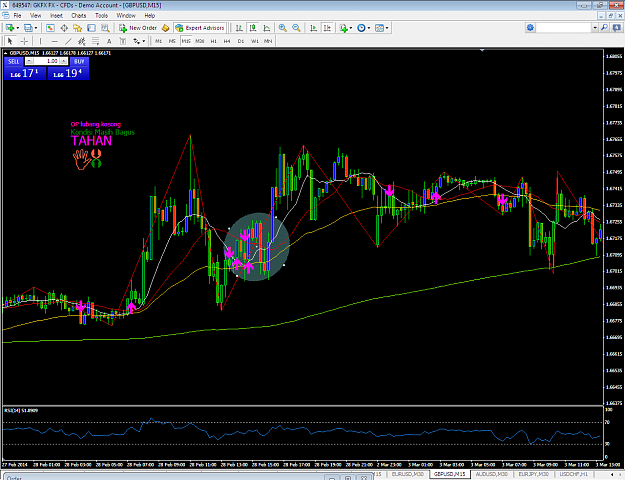Viewport: 625px width, 480px height.
Task: Select the Crosshair tool
Action: point(24,41)
